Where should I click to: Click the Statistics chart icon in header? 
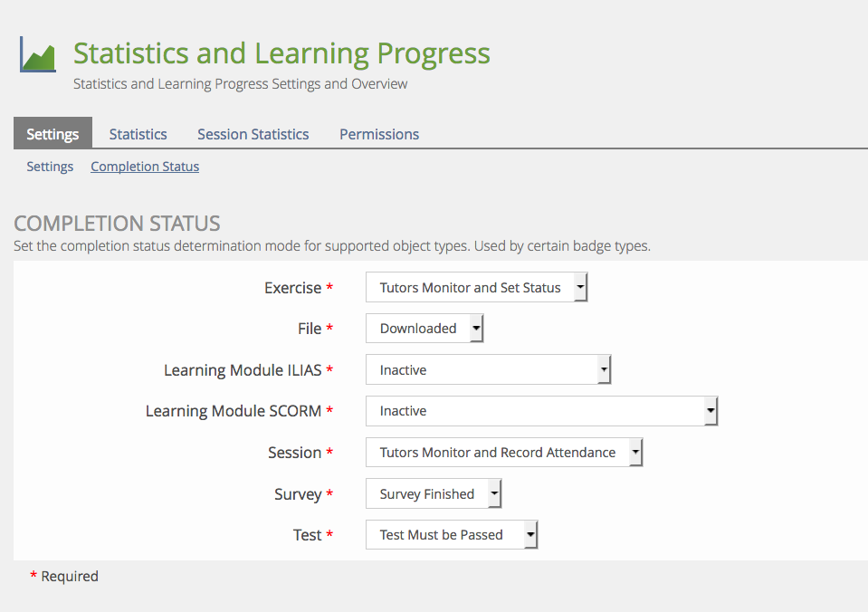click(x=38, y=54)
